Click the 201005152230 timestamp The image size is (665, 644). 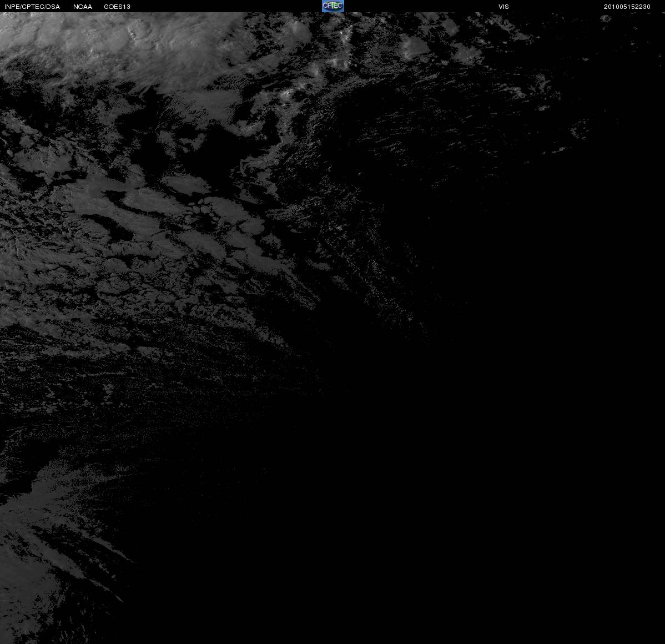click(627, 7)
